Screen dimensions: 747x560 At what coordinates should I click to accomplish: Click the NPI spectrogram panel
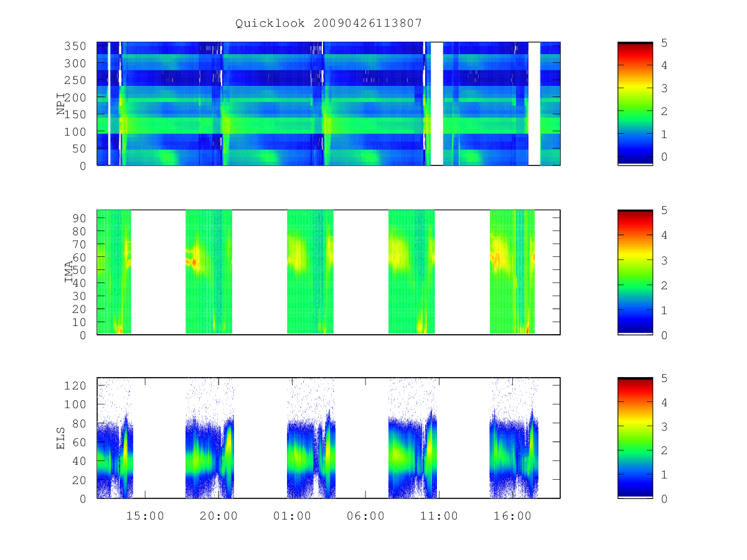[329, 103]
